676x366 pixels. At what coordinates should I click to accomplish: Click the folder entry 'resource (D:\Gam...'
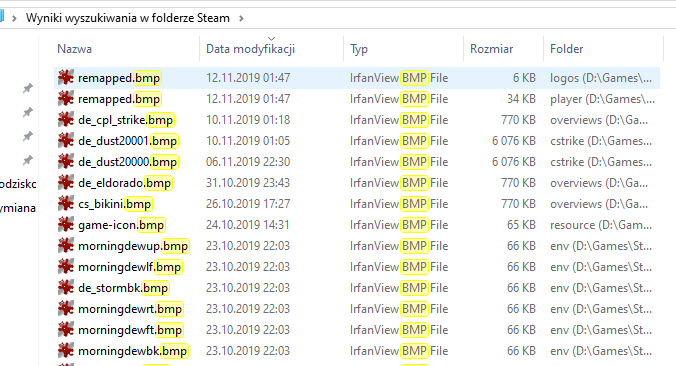[601, 225]
